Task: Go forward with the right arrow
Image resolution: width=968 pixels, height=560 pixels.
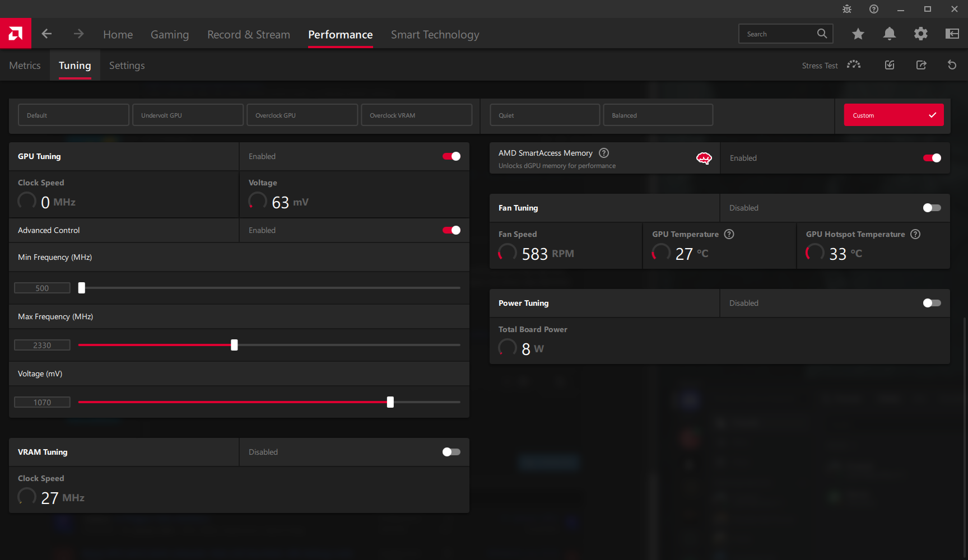Action: [78, 34]
